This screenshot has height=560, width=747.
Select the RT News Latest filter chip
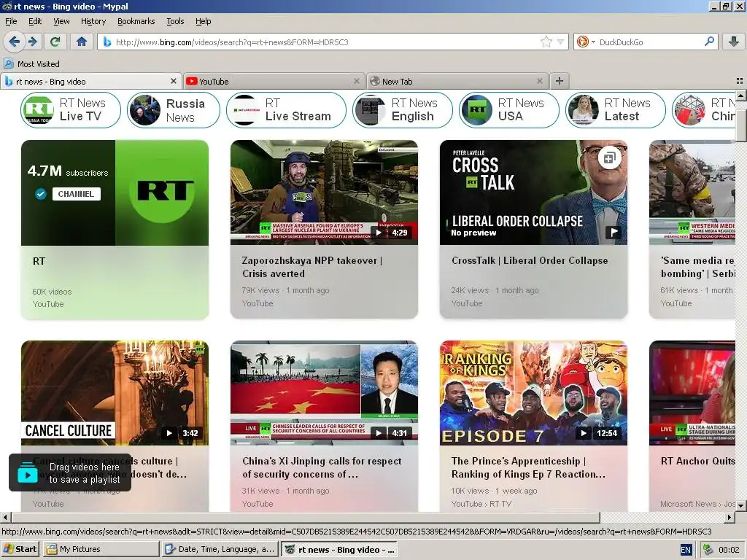[616, 110]
